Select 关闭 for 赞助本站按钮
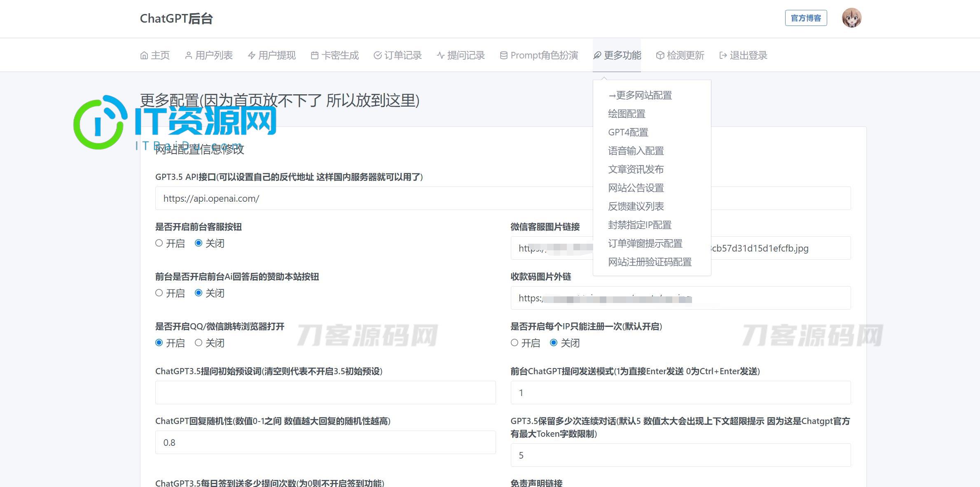Screen dimensions: 980x487 point(199,293)
